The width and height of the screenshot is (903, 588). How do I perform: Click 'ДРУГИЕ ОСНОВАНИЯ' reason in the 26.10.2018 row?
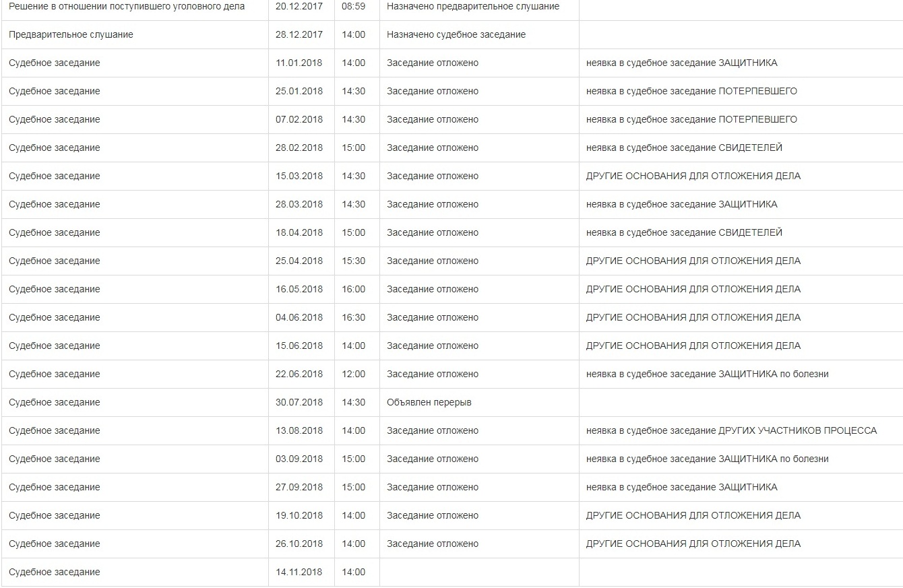pos(693,544)
